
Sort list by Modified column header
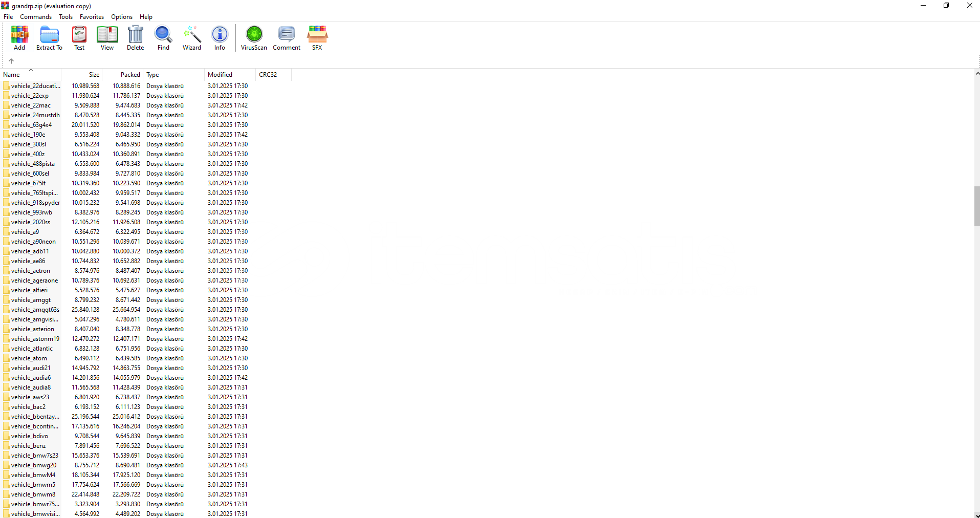click(x=230, y=75)
